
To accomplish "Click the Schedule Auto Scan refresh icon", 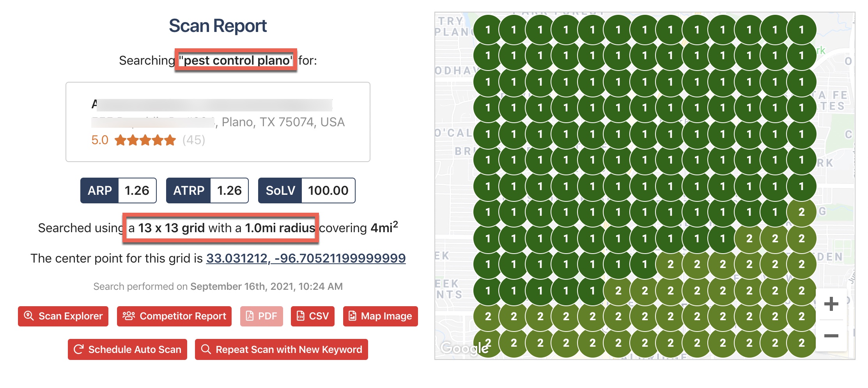I will pyautogui.click(x=79, y=349).
